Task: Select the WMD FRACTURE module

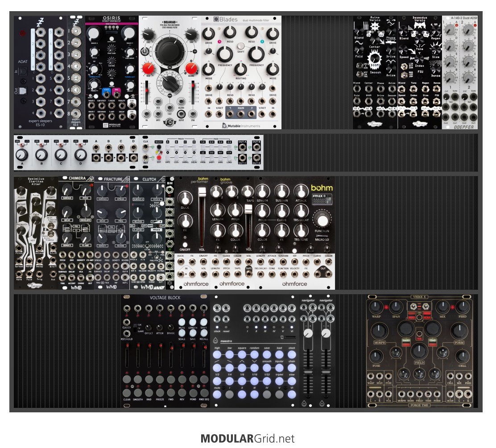Action: point(112,233)
